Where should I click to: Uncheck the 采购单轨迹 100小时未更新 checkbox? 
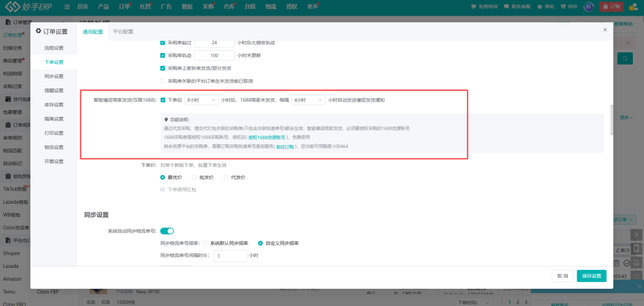pyautogui.click(x=162, y=55)
